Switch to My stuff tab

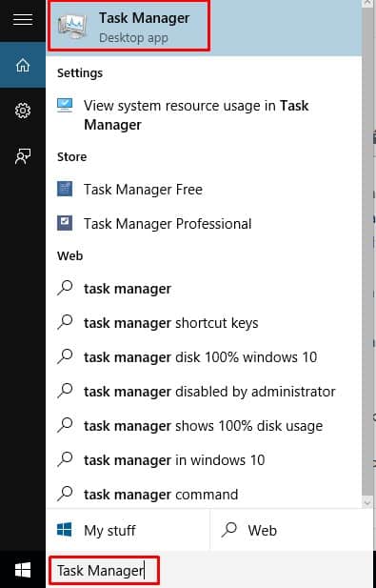point(128,530)
